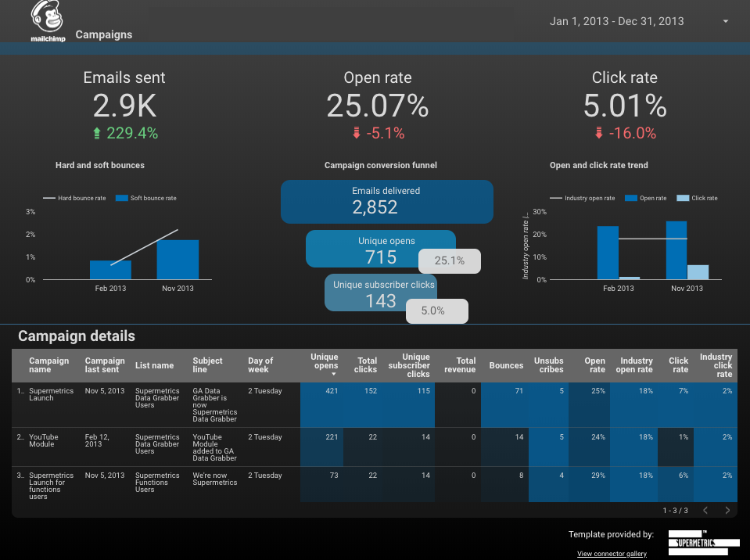The image size is (750, 560).
Task: Select the Feb 2013 soft bounce bar
Action: coord(110,270)
